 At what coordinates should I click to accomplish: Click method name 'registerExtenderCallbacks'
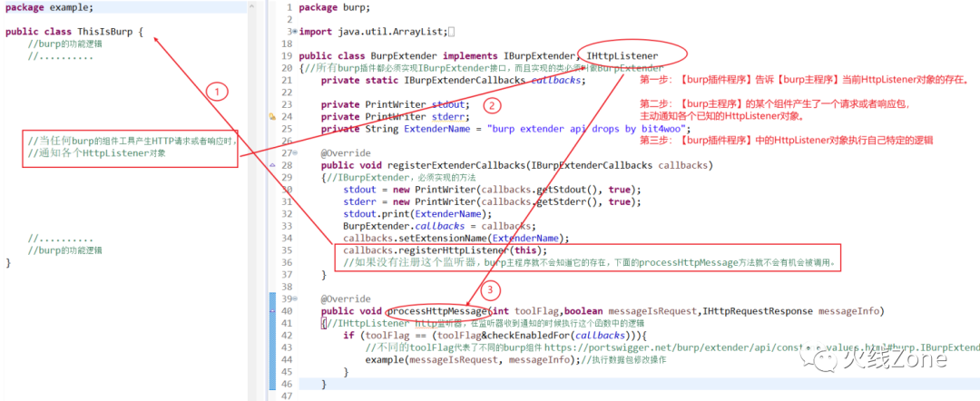(x=456, y=165)
